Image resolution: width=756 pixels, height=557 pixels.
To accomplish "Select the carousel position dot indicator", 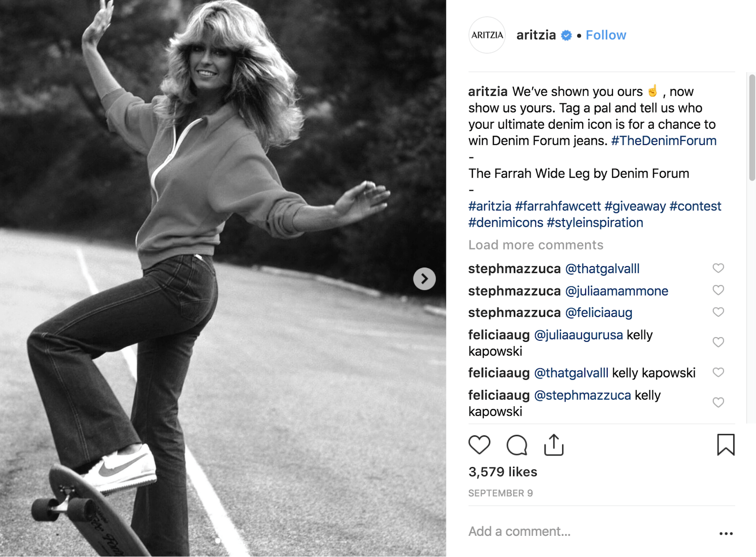I will point(218,540).
